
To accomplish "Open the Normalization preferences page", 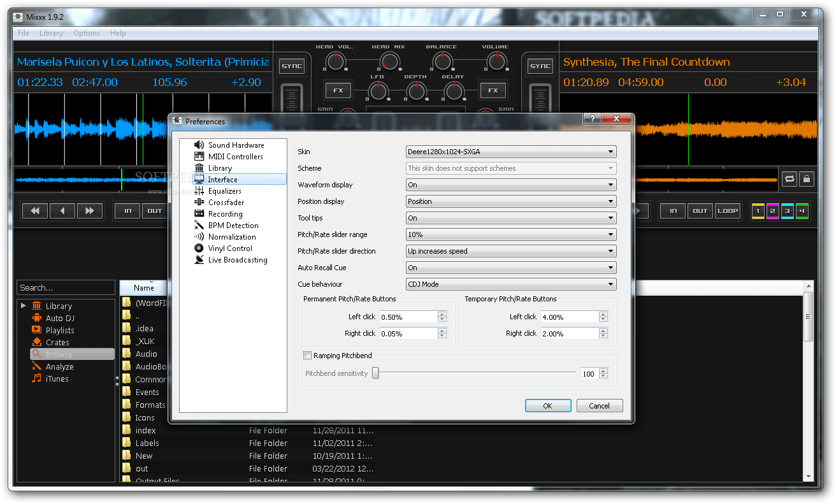I will [x=224, y=237].
